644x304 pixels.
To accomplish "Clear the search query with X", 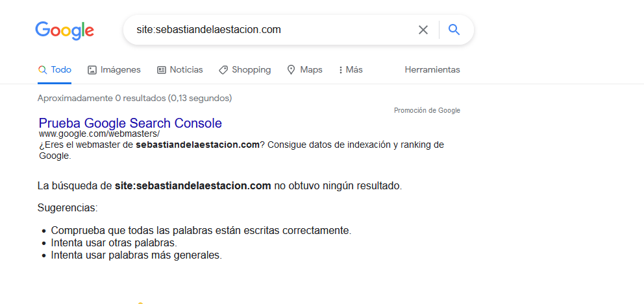I will click(x=423, y=30).
